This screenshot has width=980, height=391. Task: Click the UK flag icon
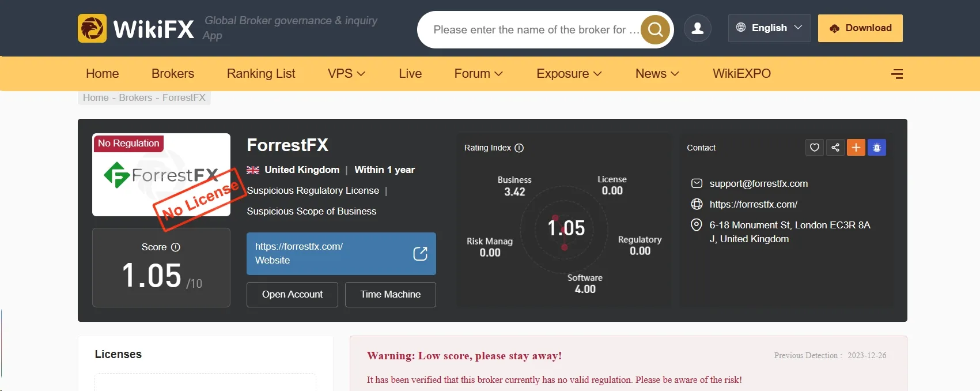tap(253, 170)
